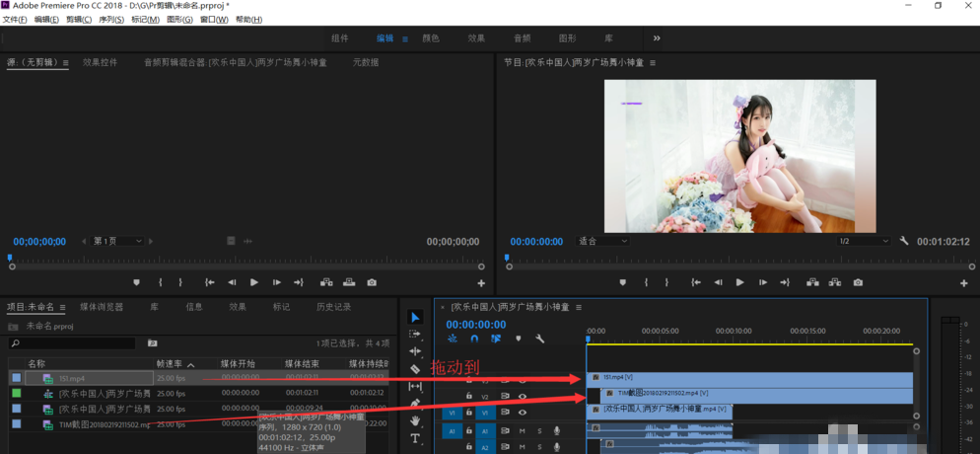Play the Source monitor clip
Screen dimensions: 980x454
pos(253,282)
